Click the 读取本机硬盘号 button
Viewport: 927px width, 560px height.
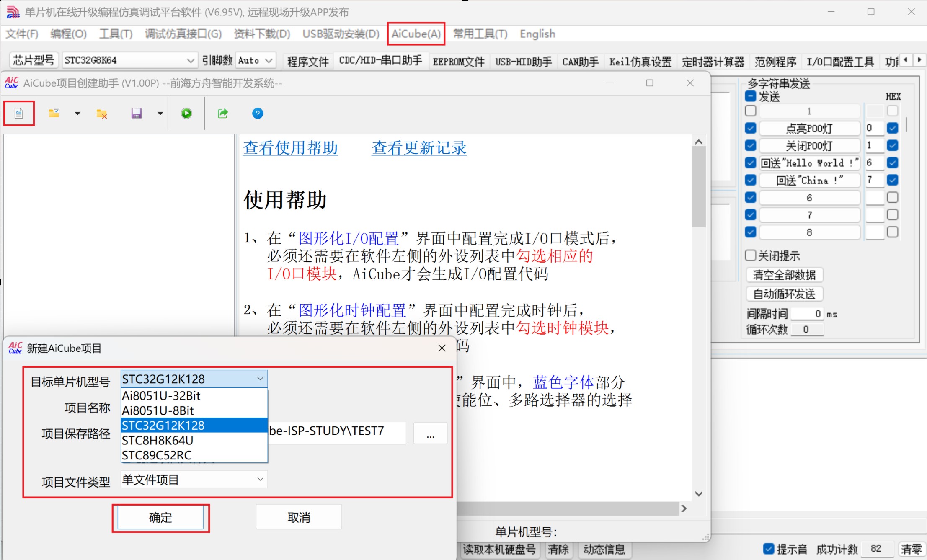pos(499,549)
